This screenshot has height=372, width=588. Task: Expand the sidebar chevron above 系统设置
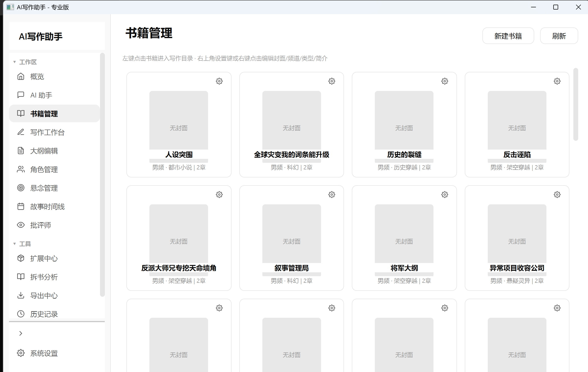[x=21, y=333]
